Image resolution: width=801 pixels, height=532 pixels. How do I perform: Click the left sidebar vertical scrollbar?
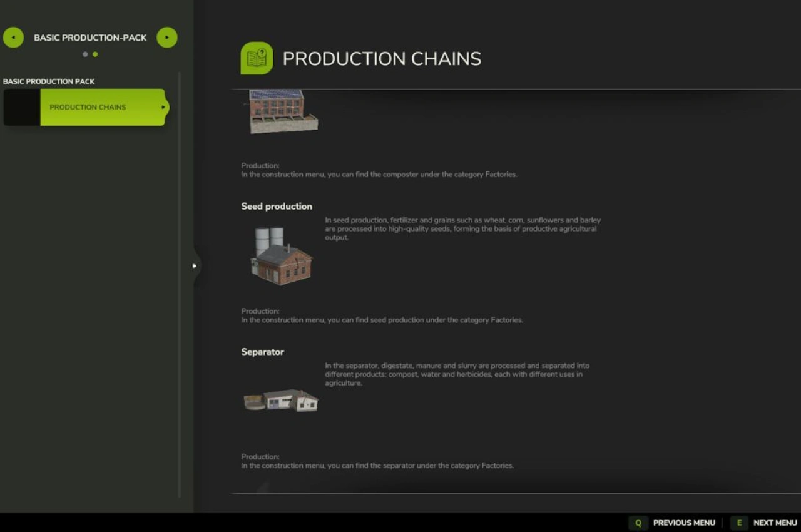(180, 282)
